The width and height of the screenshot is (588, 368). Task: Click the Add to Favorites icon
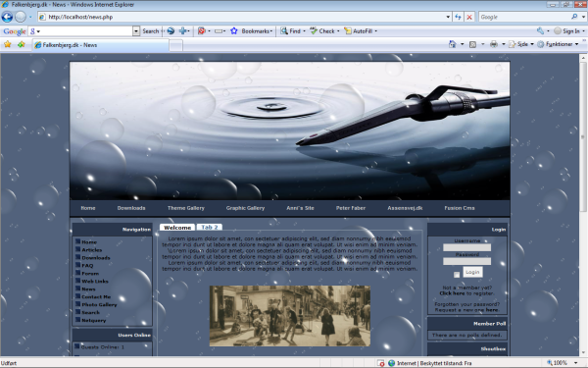[21, 44]
